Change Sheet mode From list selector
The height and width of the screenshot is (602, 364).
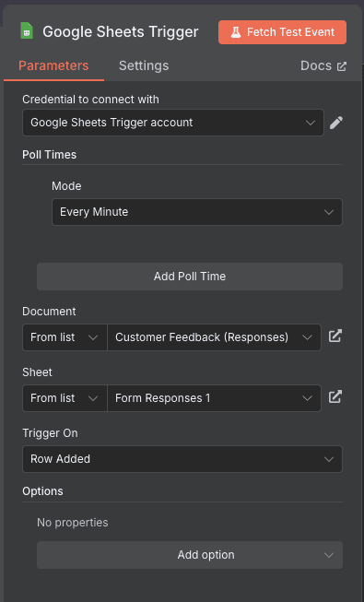click(65, 398)
